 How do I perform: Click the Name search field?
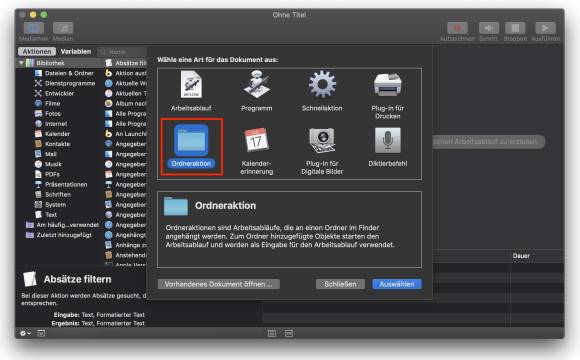[x=122, y=52]
